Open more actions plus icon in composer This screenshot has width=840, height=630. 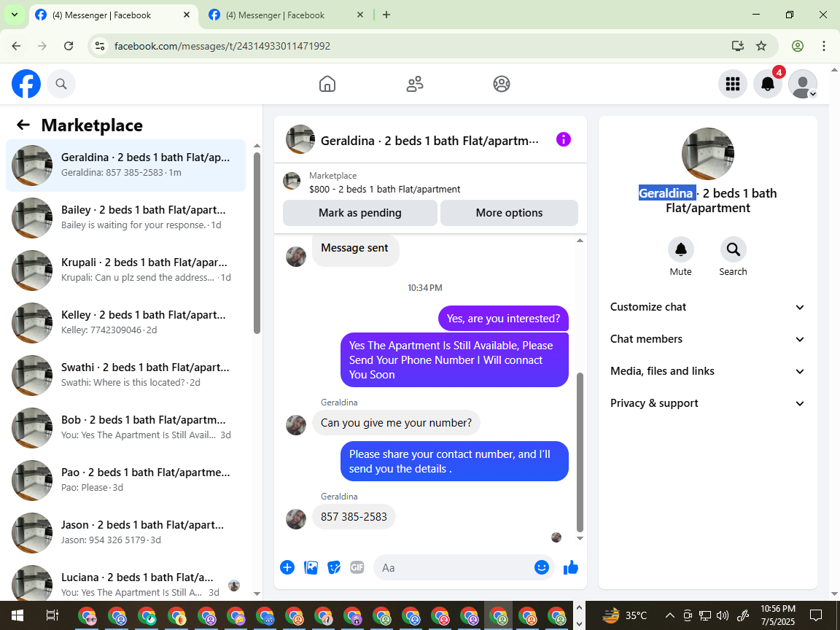coord(287,567)
